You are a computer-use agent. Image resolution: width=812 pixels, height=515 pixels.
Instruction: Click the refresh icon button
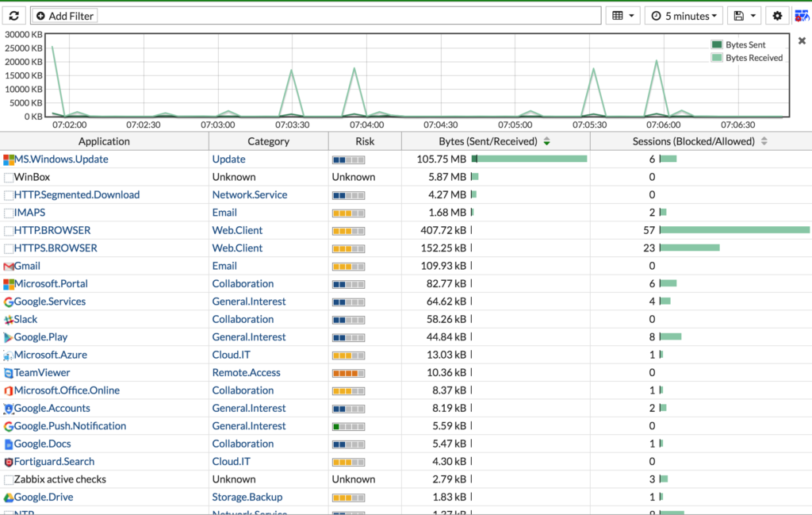pyautogui.click(x=14, y=16)
